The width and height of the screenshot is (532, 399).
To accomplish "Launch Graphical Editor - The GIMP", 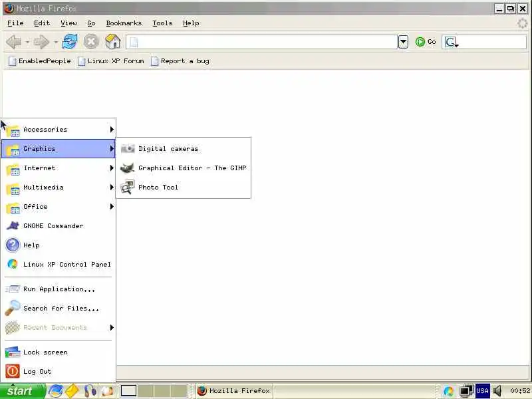I will tap(184, 168).
